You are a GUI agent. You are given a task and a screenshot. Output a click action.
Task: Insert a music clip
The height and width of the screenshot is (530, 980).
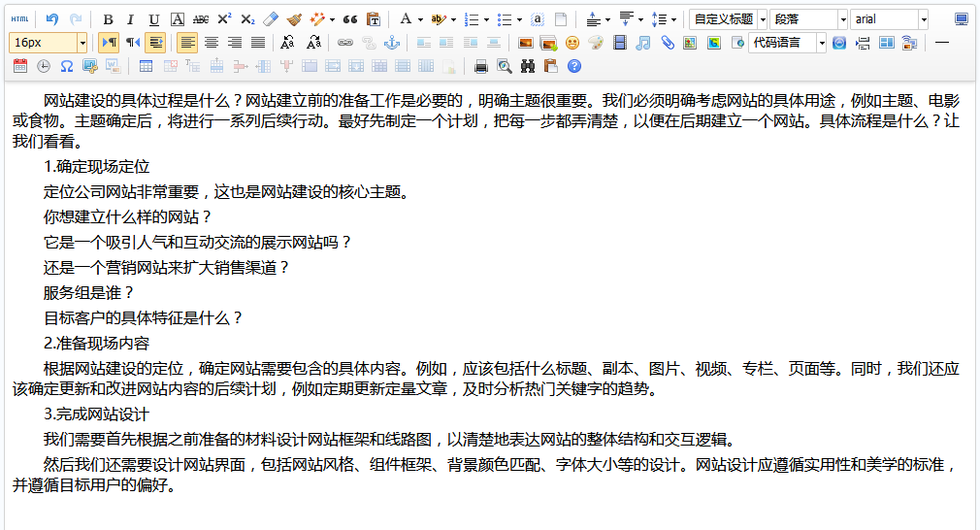643,43
